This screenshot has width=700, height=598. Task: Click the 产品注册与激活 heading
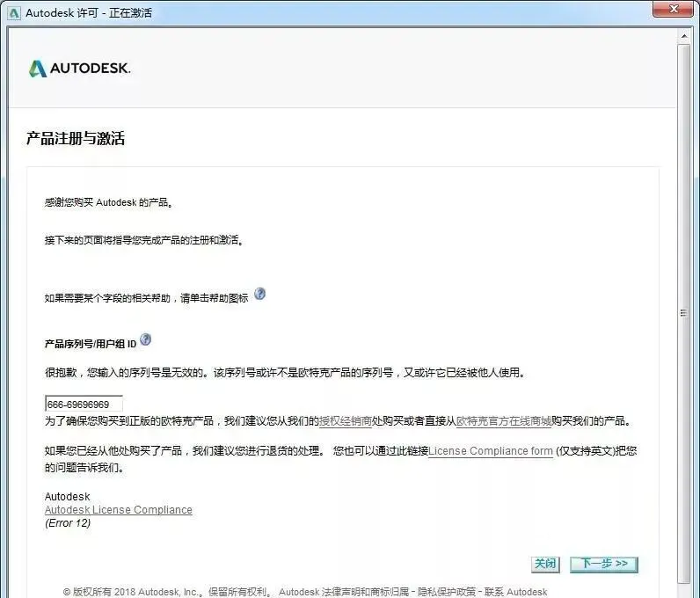click(76, 138)
